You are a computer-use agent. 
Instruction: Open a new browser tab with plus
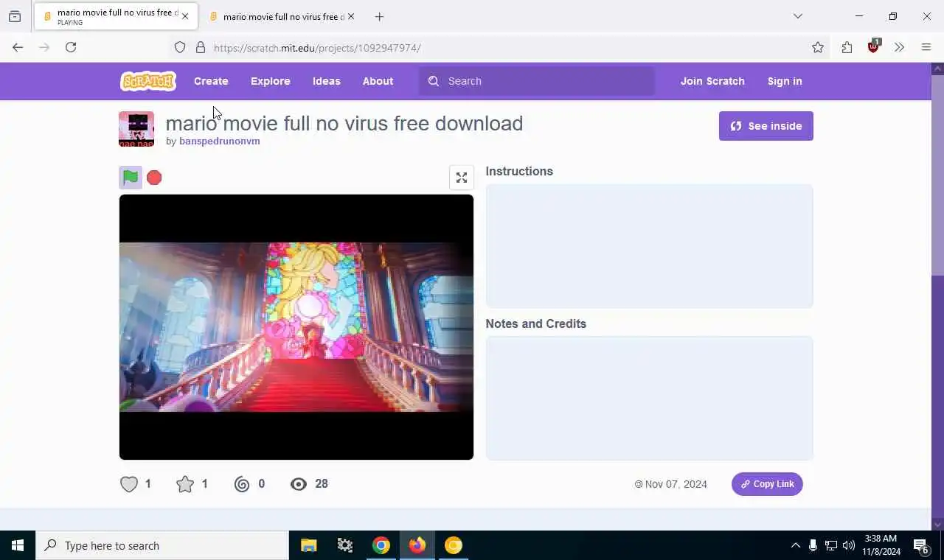point(379,16)
